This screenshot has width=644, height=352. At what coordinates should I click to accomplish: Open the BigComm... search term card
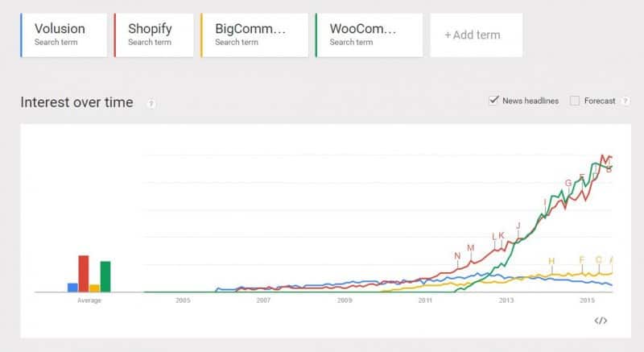(254, 35)
